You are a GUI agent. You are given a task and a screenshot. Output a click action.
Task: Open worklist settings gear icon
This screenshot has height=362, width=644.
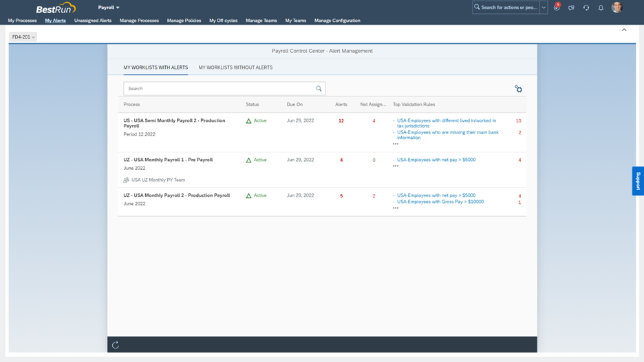click(518, 89)
